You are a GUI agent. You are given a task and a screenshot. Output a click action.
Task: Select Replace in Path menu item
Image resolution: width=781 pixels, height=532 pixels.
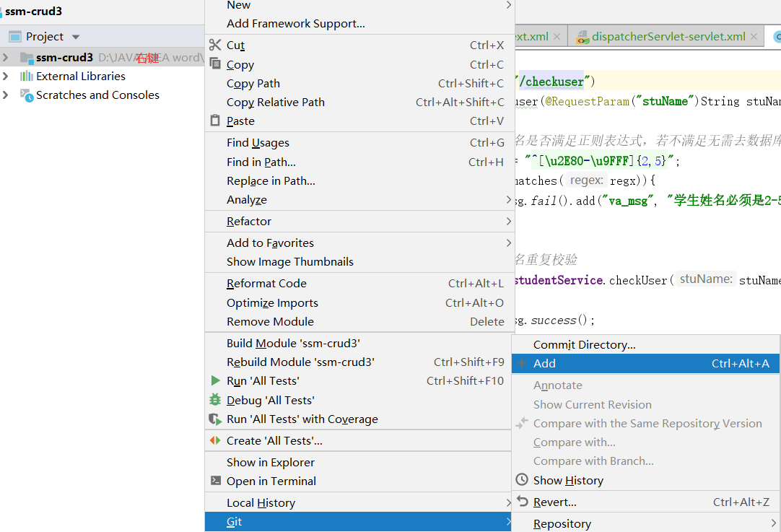[x=358, y=180]
